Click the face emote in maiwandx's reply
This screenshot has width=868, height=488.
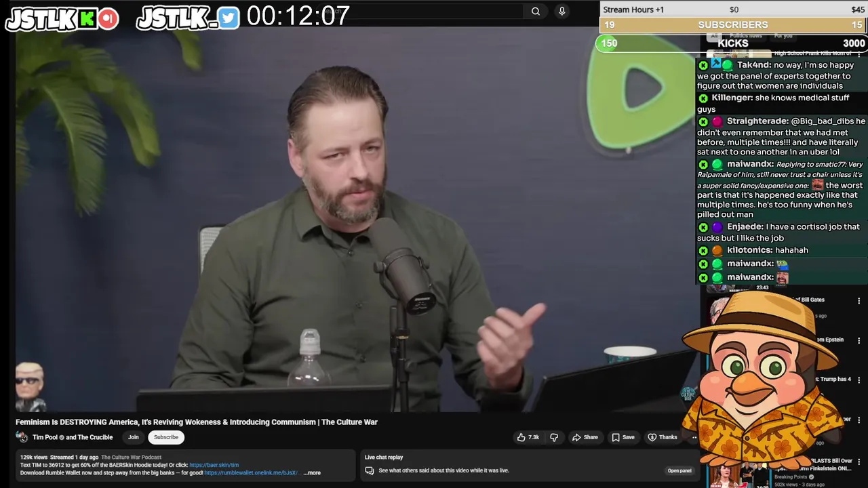pos(817,184)
